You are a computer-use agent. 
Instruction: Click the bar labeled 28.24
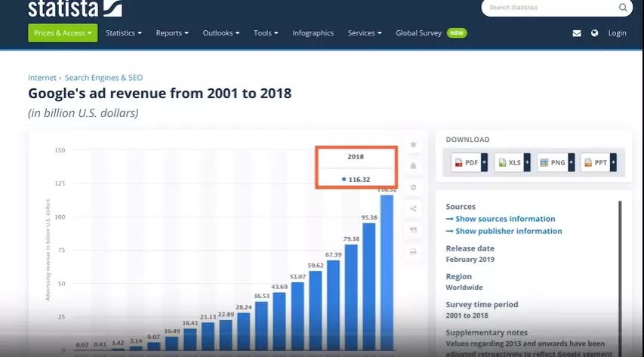[x=244, y=331]
